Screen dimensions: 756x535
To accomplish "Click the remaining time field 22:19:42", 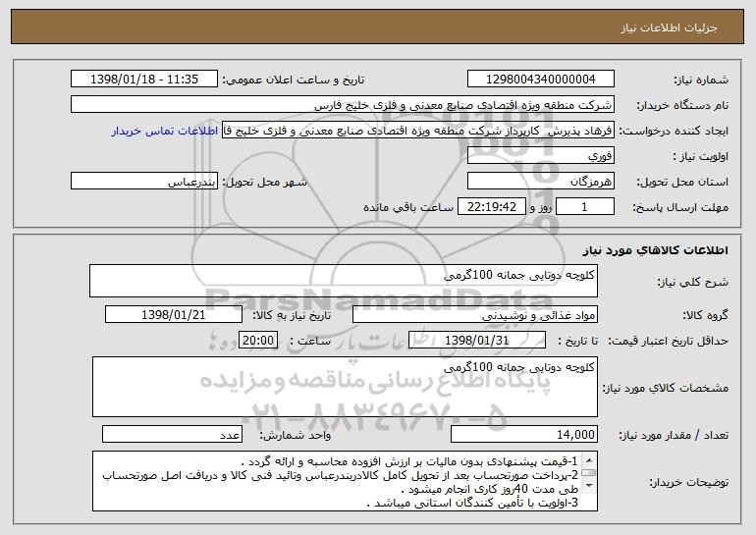I will [491, 207].
